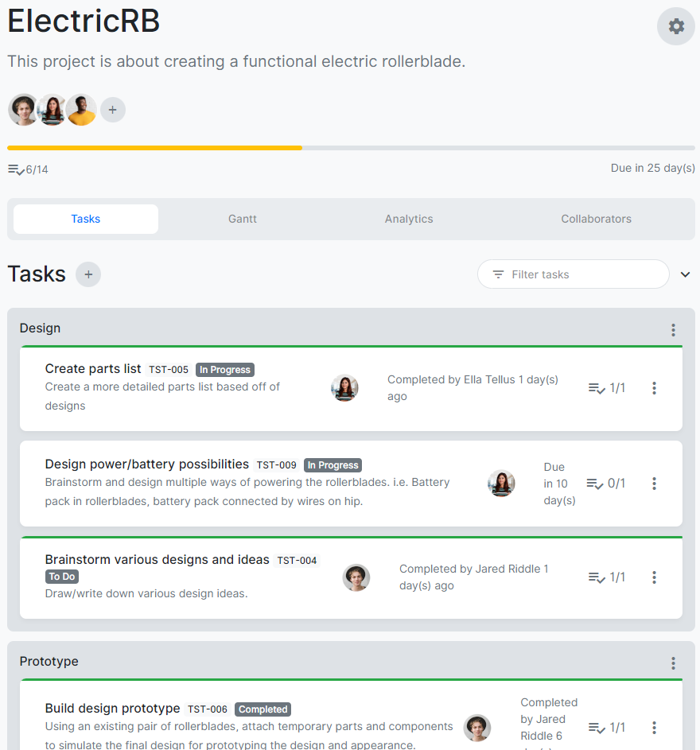Click the 0/1 checklist icon on Design power/battery task
The height and width of the screenshot is (750, 700).
[x=595, y=483]
